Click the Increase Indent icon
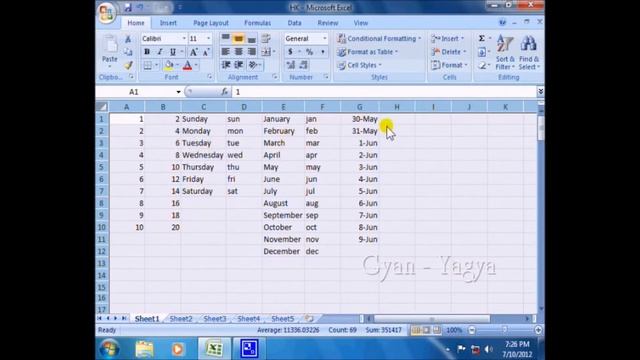The height and width of the screenshot is (360, 640). (x=239, y=65)
